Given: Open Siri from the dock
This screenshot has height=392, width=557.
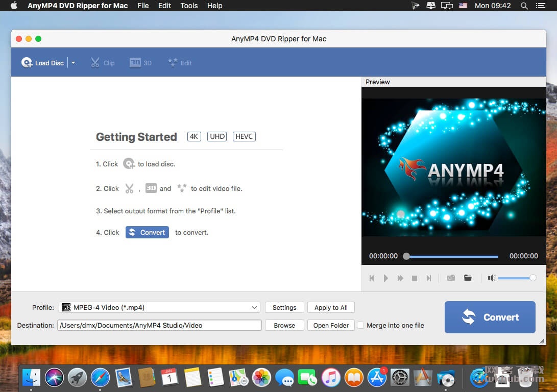Looking at the screenshot, I should tap(54, 377).
